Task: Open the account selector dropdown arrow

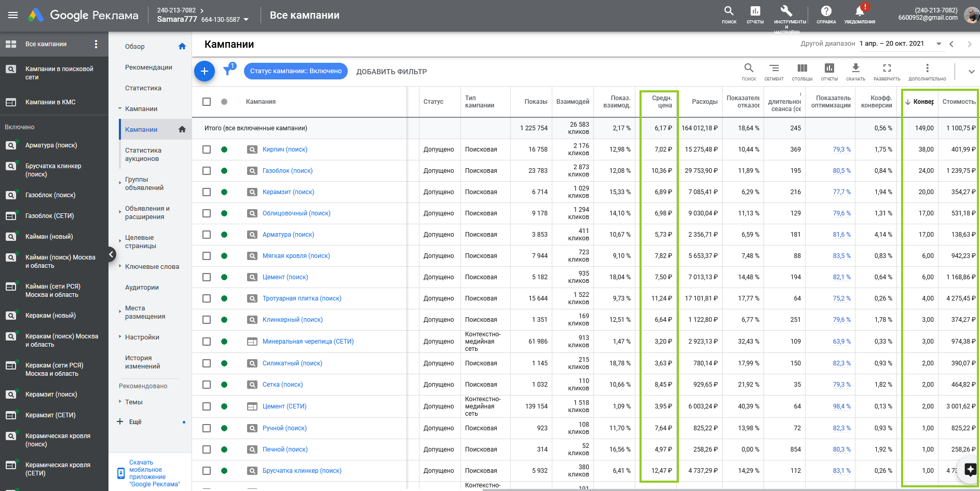Action: [246, 20]
